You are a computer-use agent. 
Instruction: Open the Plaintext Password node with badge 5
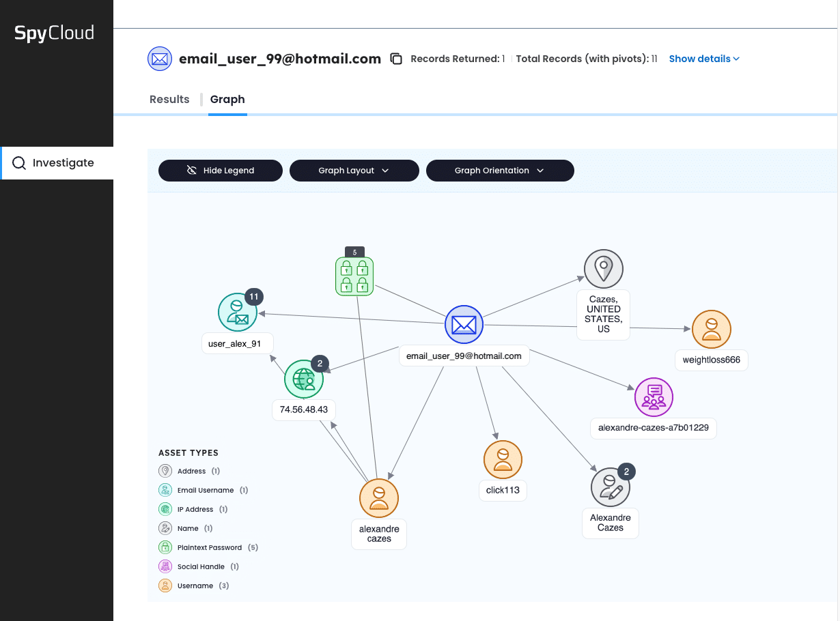(354, 274)
